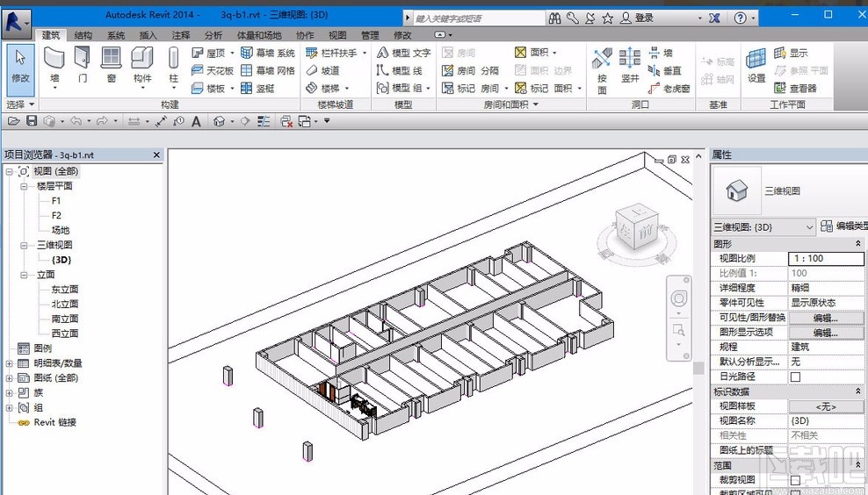Select the Shaft (竖井) opening tool

pos(630,65)
